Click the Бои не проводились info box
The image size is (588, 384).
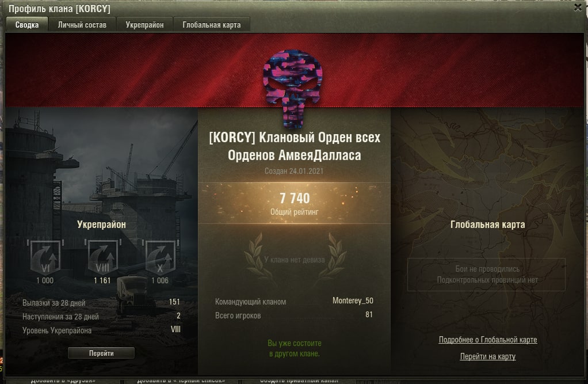[486, 275]
